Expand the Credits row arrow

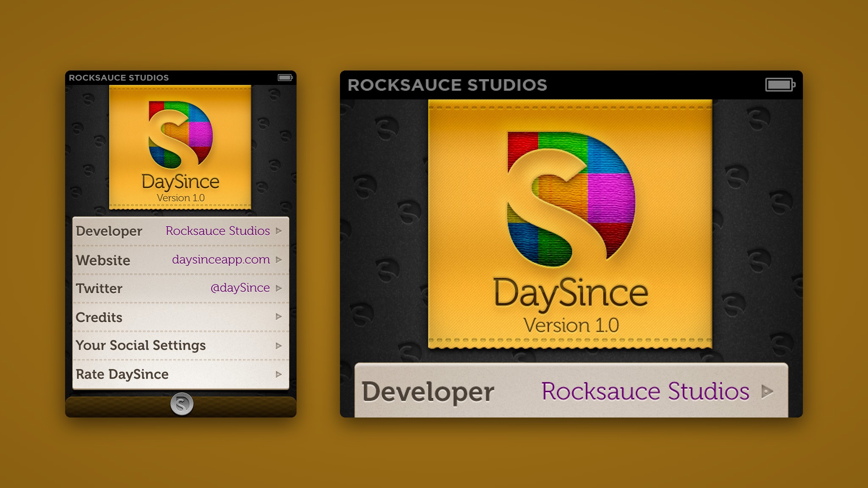coord(278,317)
